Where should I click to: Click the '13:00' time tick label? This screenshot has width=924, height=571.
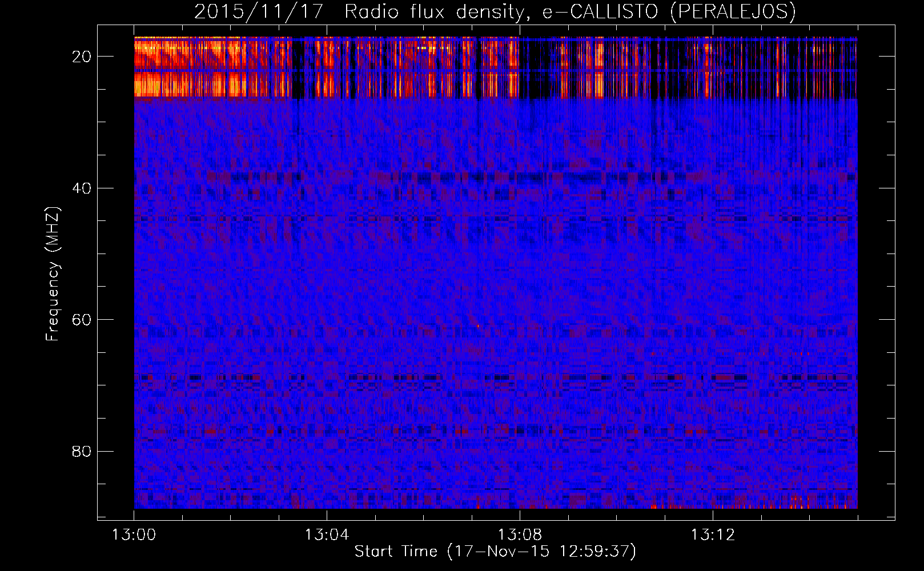[134, 535]
